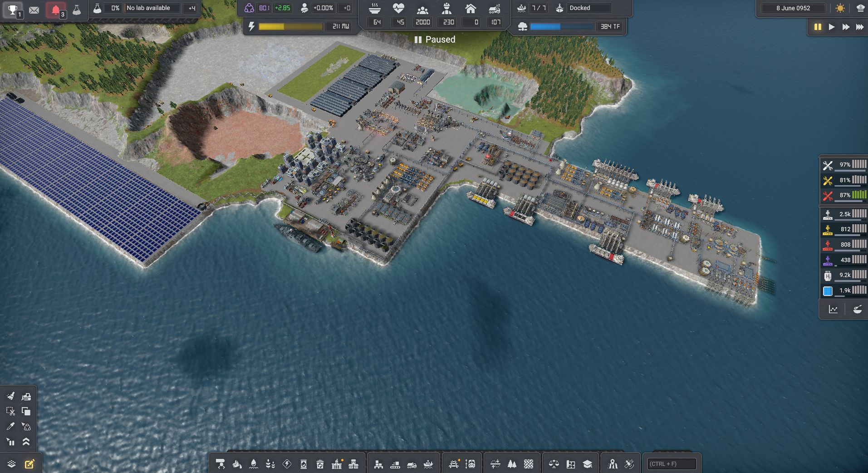Click the electricity lightning bolt icon
This screenshot has height=473, width=868.
click(x=252, y=26)
